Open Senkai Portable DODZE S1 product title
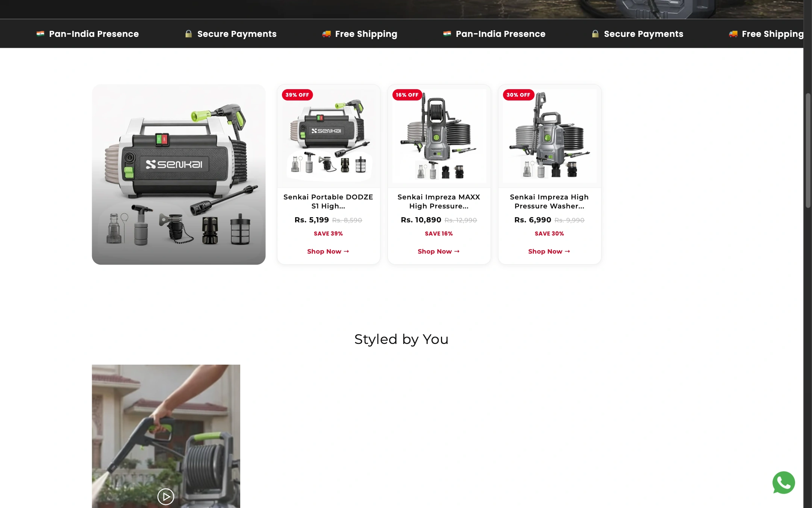The height and width of the screenshot is (508, 812). click(328, 202)
